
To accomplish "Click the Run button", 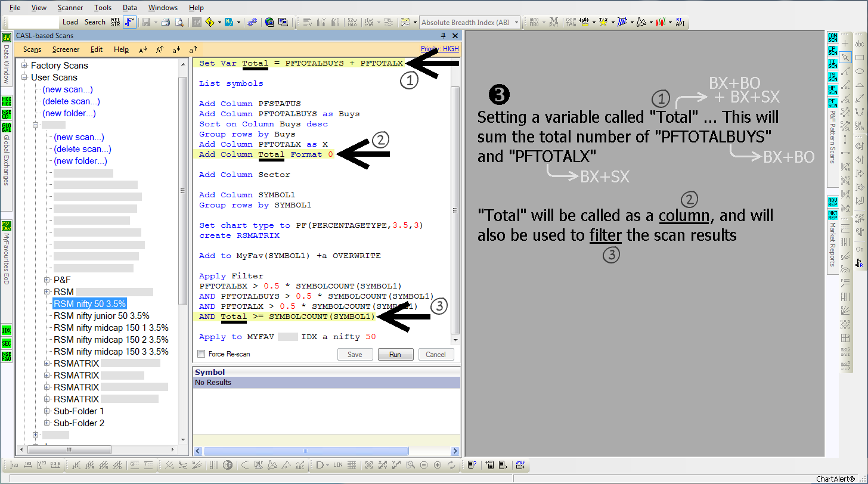I will 395,354.
